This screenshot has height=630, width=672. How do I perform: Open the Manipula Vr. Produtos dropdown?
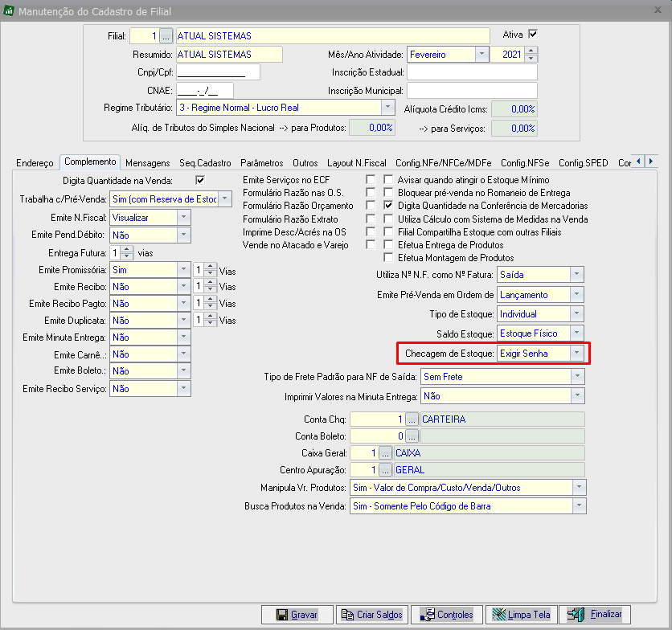point(579,487)
